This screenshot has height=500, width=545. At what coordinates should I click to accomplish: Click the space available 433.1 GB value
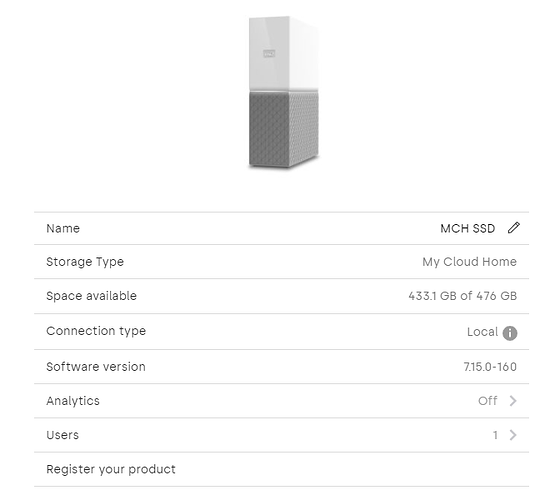[463, 296]
